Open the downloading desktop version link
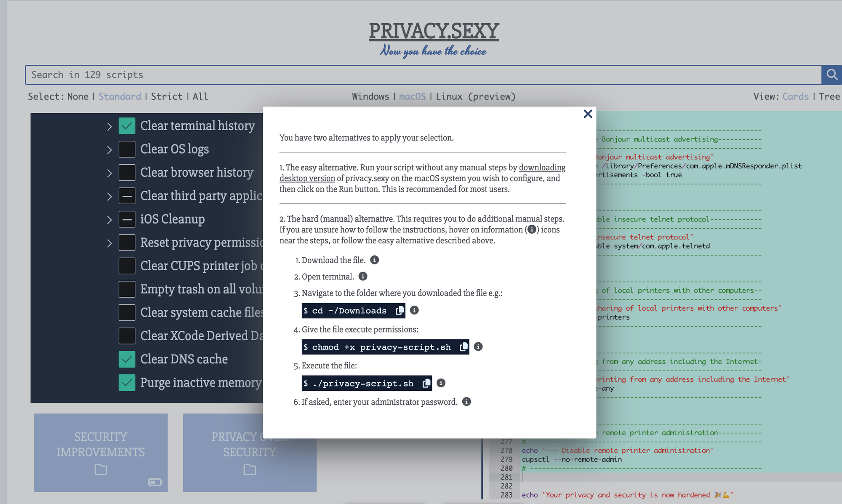842x504 pixels. tap(542, 168)
